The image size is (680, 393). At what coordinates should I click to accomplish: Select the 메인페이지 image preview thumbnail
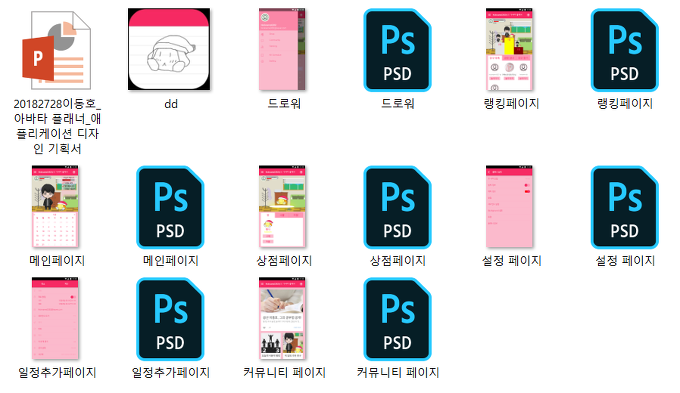point(55,206)
